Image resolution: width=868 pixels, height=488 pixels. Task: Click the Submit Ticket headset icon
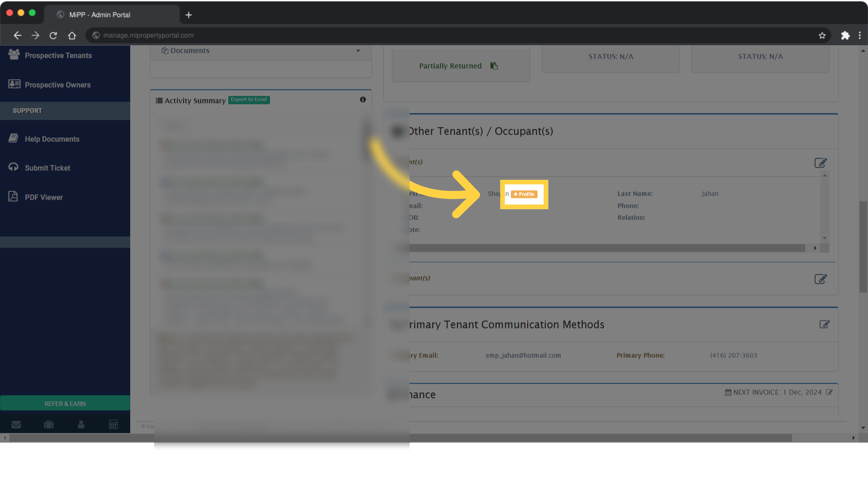pos(14,167)
